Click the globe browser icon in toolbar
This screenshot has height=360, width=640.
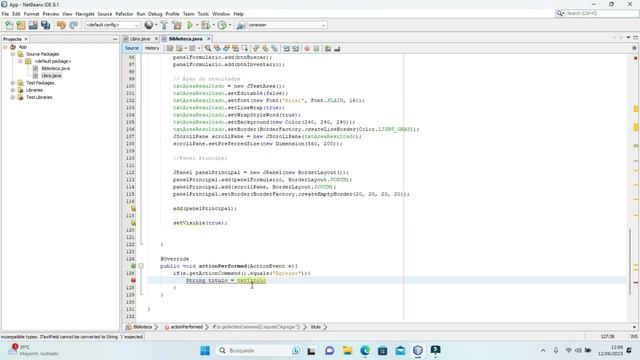click(x=149, y=25)
